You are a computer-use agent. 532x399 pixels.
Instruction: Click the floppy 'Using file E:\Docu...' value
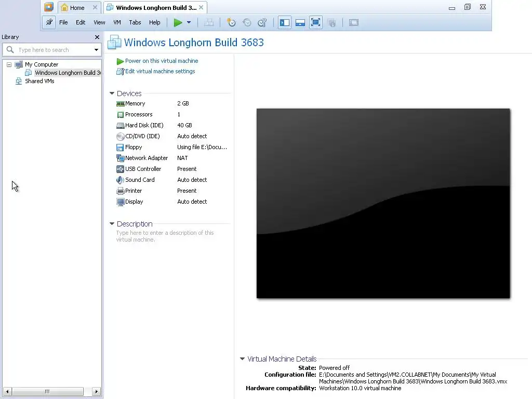coord(202,147)
